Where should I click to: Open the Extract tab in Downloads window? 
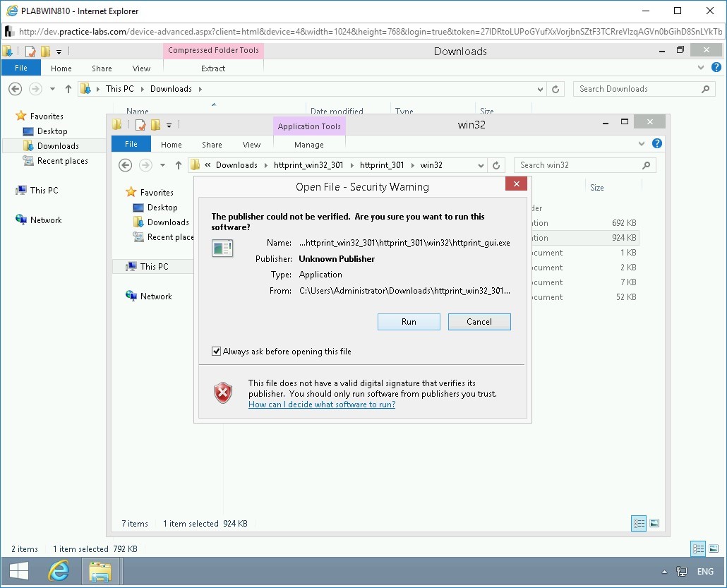click(x=213, y=68)
